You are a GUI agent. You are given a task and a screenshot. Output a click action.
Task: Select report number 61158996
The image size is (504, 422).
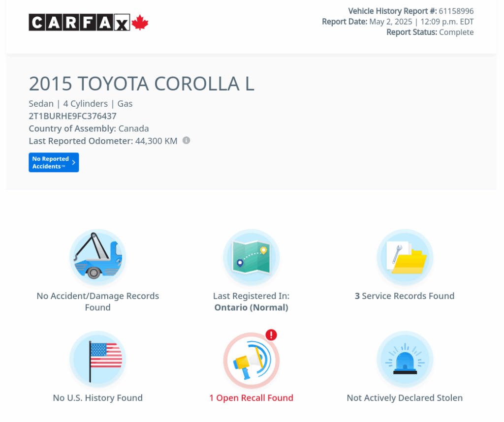tap(456, 11)
